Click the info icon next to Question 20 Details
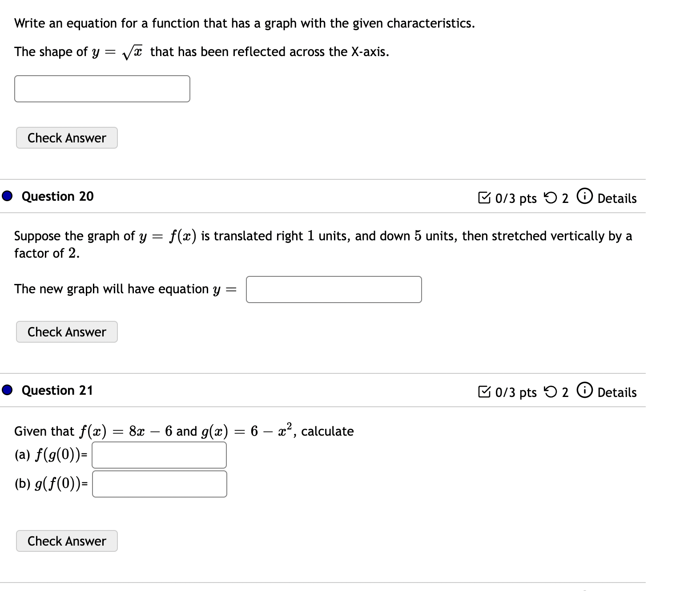700x591 pixels. [x=585, y=198]
